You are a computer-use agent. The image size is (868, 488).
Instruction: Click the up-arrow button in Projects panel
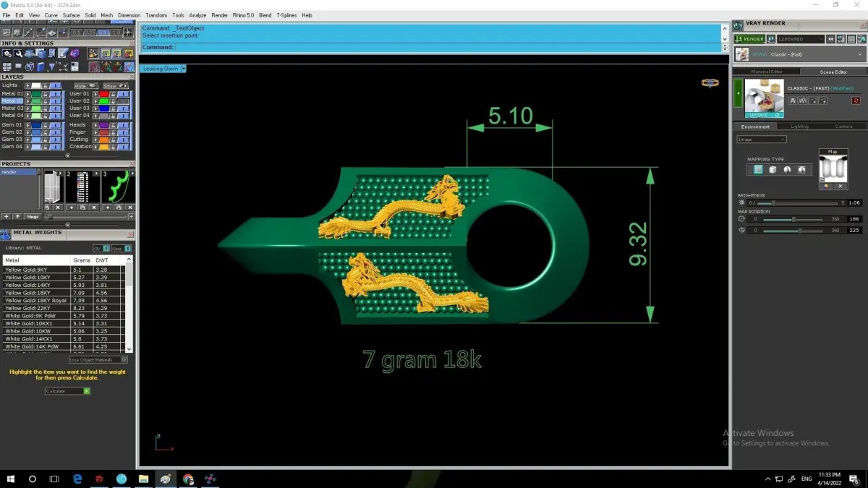(x=17, y=217)
